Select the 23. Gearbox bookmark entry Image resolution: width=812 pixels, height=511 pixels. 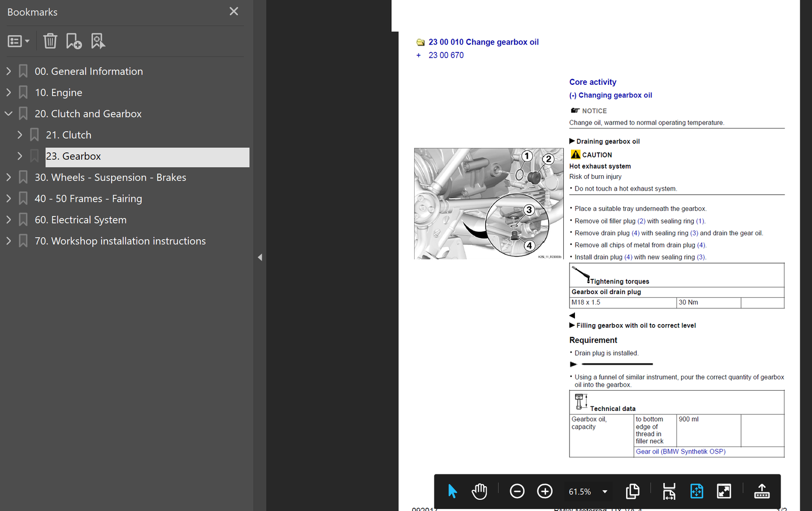tap(147, 157)
